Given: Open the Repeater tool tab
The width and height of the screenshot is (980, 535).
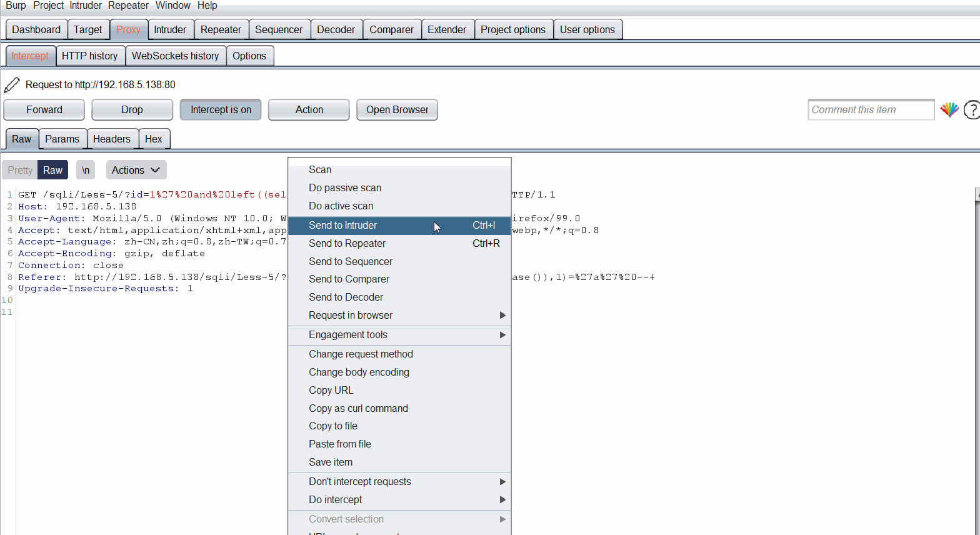Looking at the screenshot, I should [x=221, y=30].
